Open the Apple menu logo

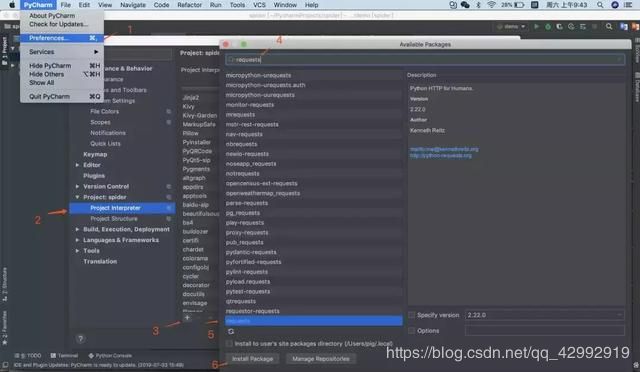click(x=12, y=5)
